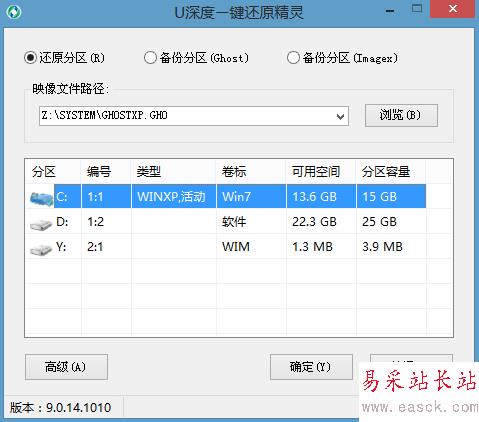Click the 15 GB capacity cell

[391, 196]
